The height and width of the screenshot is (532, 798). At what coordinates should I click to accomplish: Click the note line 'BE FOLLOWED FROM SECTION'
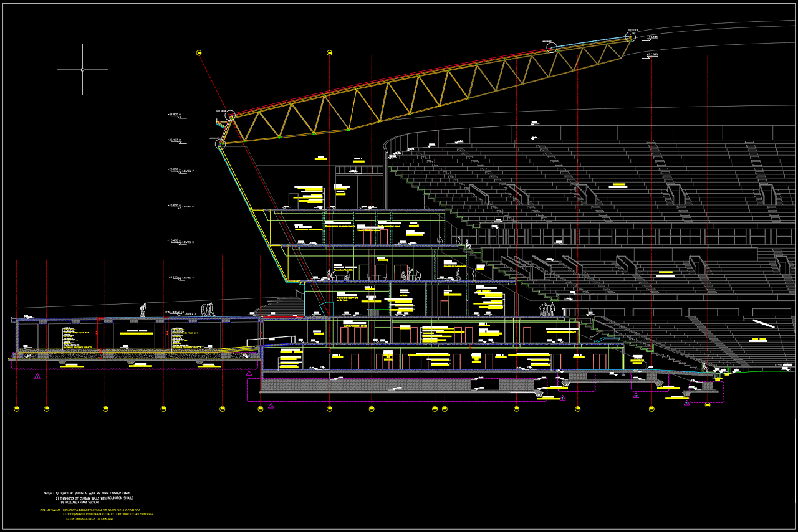pos(79,502)
